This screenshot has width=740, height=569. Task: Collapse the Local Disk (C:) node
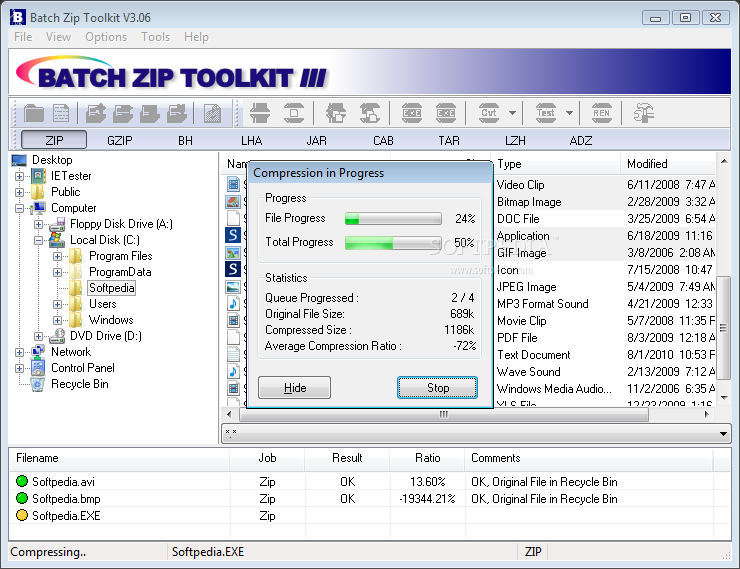tap(39, 240)
